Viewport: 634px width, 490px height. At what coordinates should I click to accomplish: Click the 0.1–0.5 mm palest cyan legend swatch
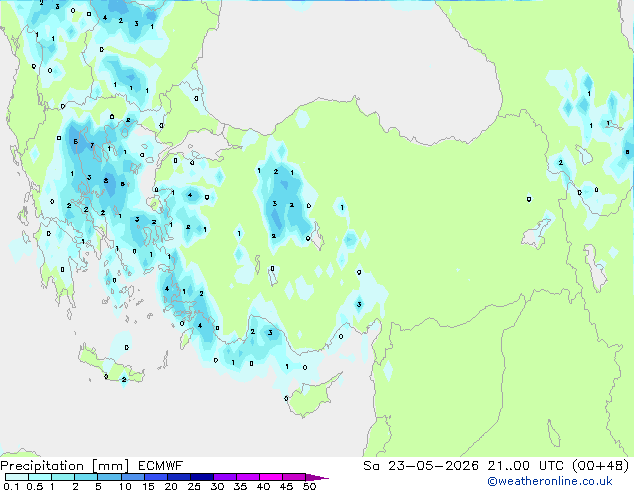17,477
